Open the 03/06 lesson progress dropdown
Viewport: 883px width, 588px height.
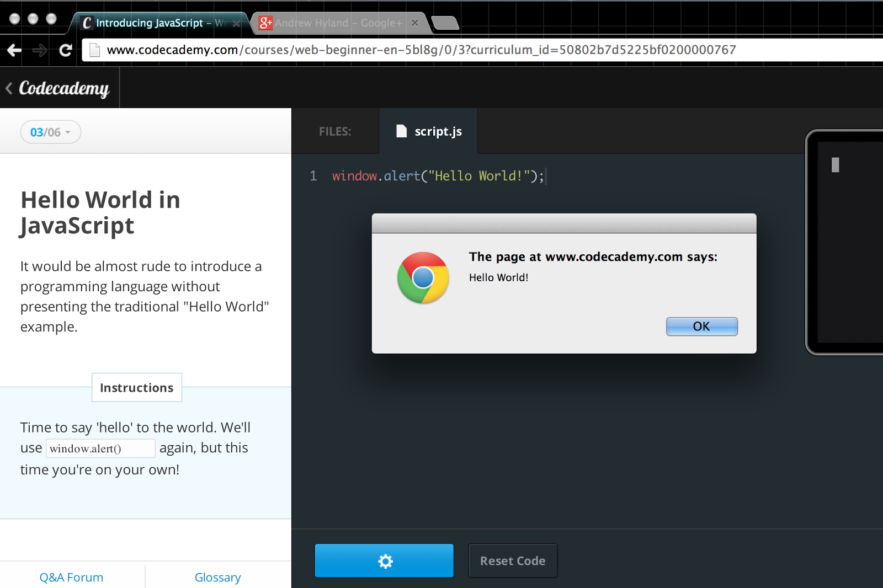pos(51,132)
